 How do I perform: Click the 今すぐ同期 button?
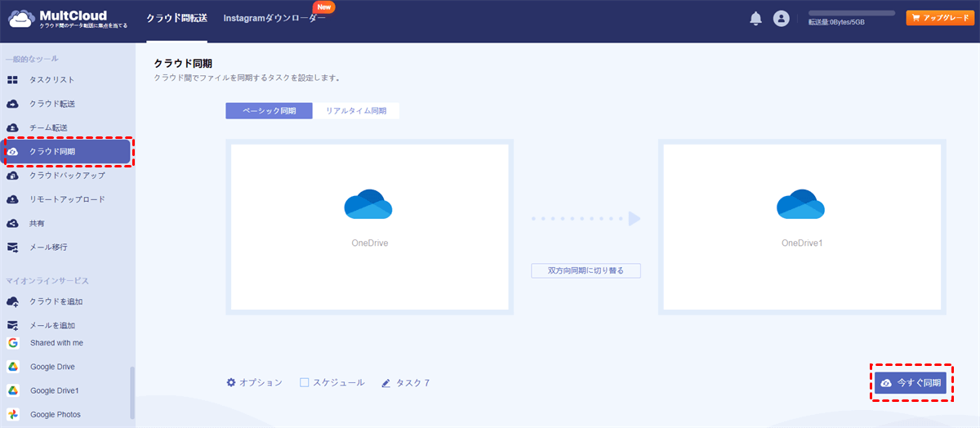(x=911, y=382)
